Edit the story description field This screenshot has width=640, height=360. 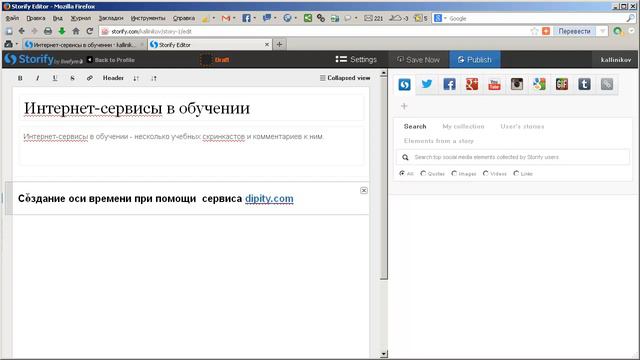191,146
